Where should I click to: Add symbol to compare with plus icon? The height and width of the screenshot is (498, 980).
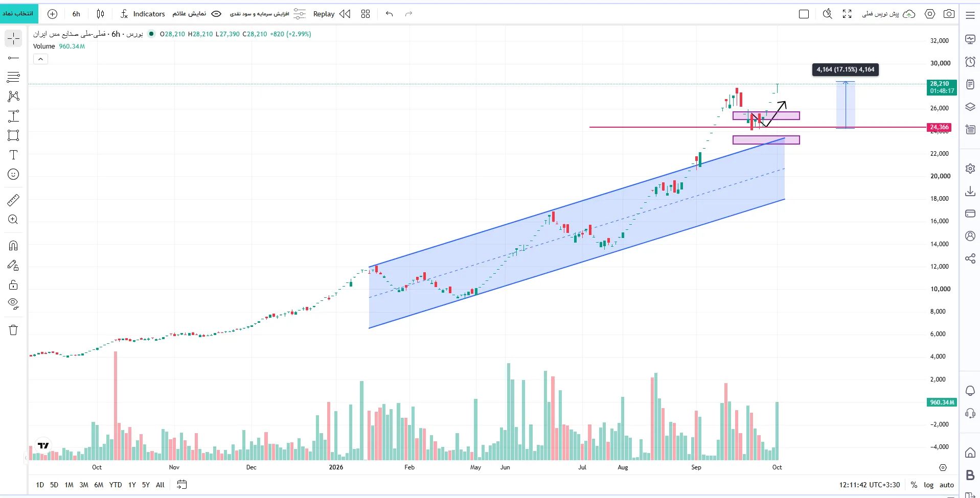click(52, 14)
